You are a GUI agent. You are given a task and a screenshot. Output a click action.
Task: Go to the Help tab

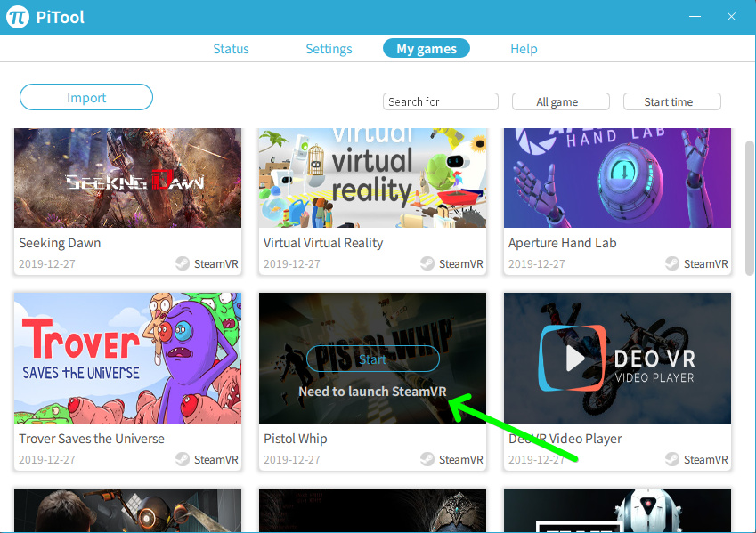click(x=524, y=49)
